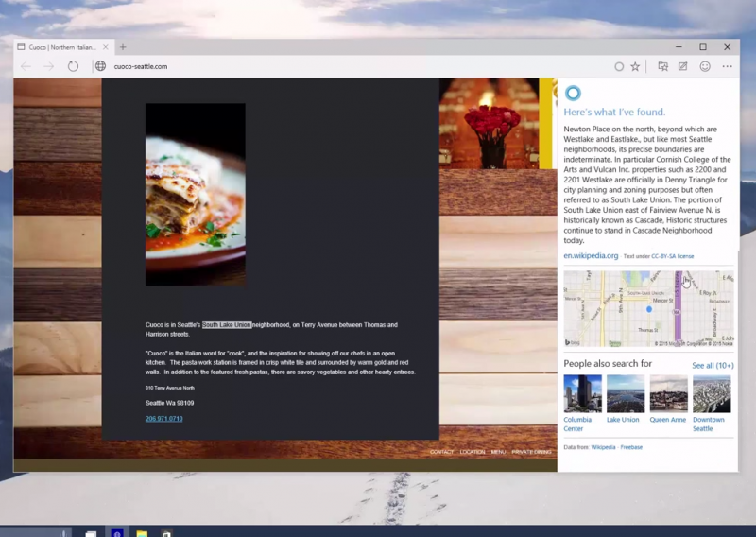
Task: Open the Hub favorites list icon
Action: [663, 66]
